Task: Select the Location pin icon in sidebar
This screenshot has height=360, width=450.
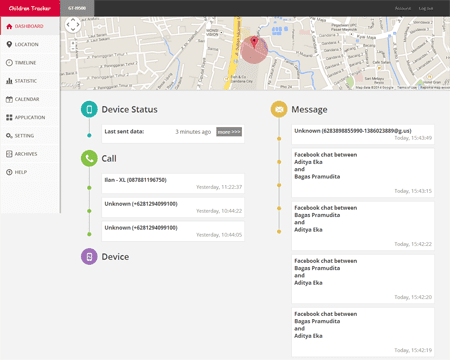Action: [9, 44]
